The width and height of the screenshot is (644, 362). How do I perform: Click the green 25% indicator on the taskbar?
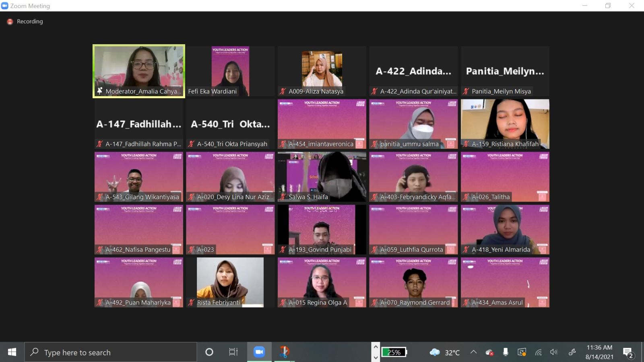click(x=394, y=352)
